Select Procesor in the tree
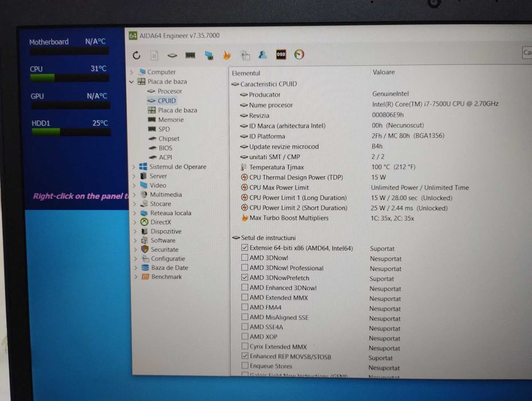The height and width of the screenshot is (401, 532). [x=170, y=91]
